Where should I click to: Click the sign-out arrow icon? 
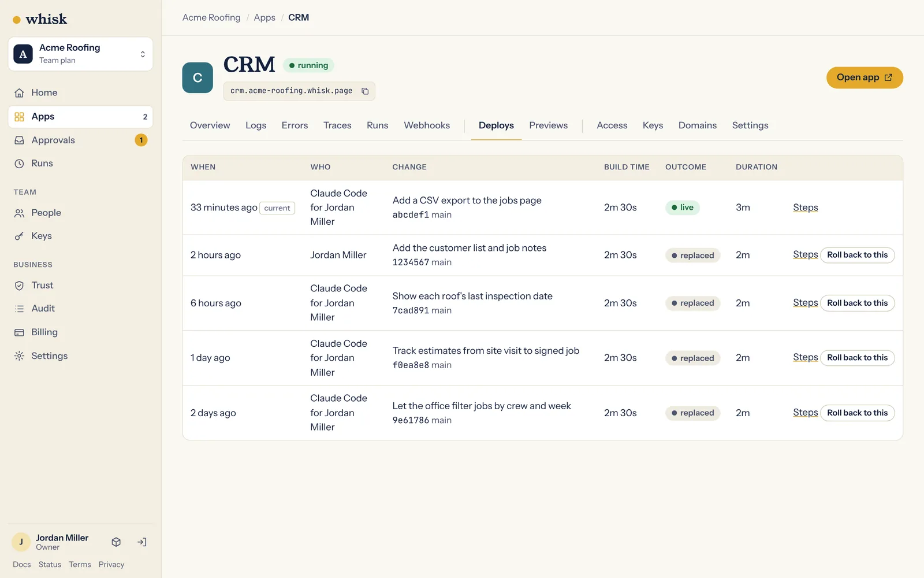pyautogui.click(x=141, y=542)
